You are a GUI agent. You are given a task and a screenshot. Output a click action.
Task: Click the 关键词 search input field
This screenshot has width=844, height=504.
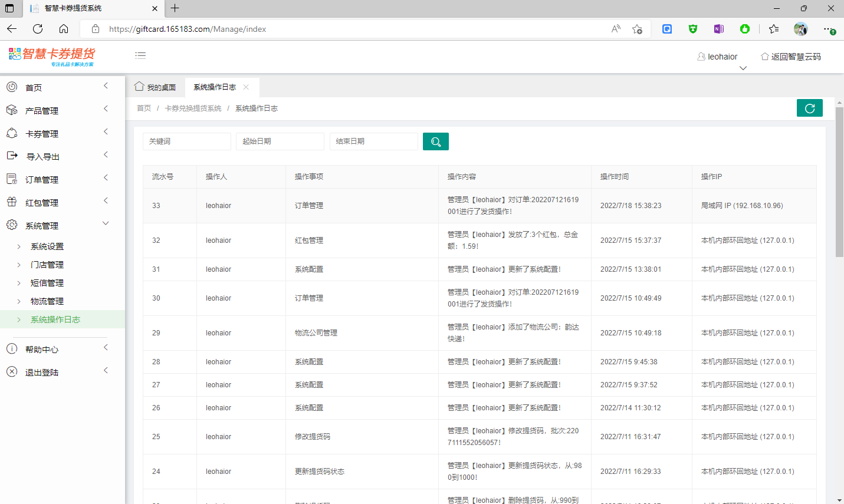pos(186,141)
